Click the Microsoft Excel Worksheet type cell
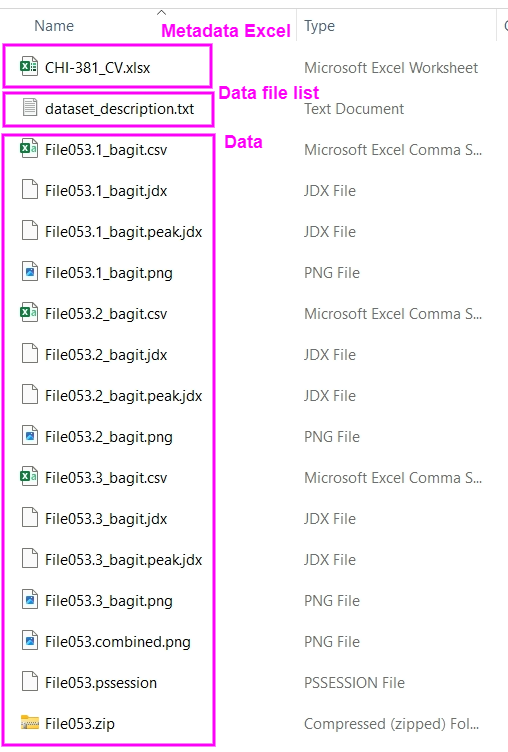 pos(391,68)
